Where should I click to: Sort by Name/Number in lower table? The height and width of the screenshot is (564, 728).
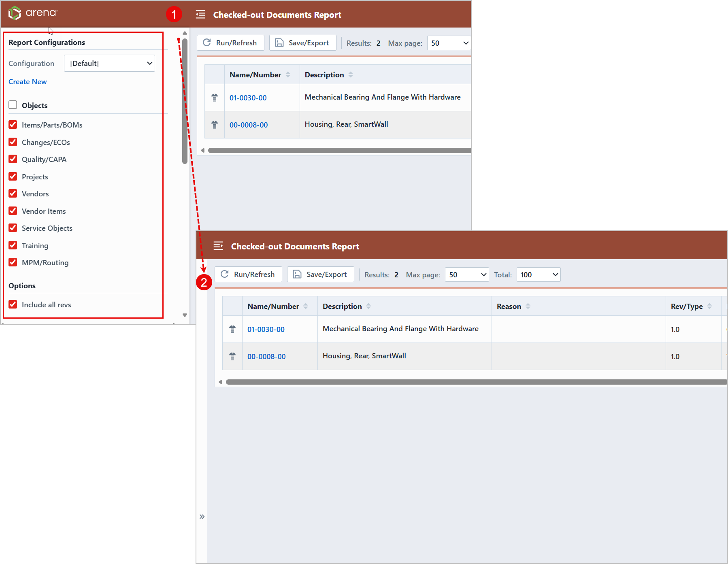tap(306, 306)
